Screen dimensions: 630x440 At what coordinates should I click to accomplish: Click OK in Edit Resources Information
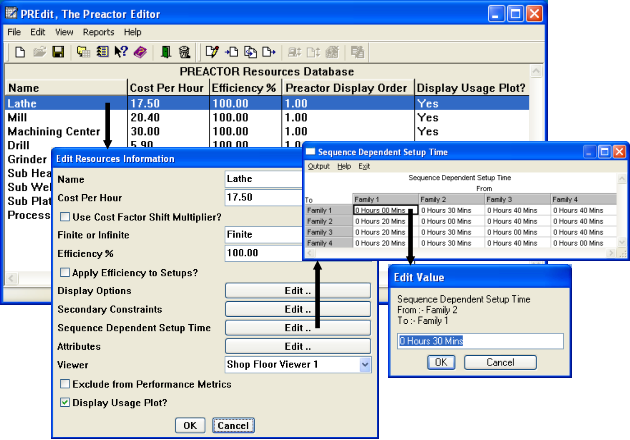tap(190, 426)
